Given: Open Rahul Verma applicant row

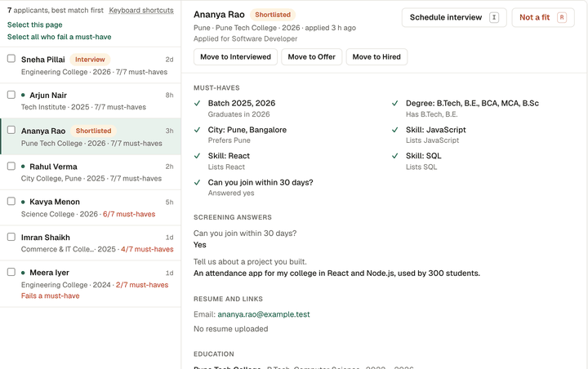Looking at the screenshot, I should pyautogui.click(x=91, y=172).
